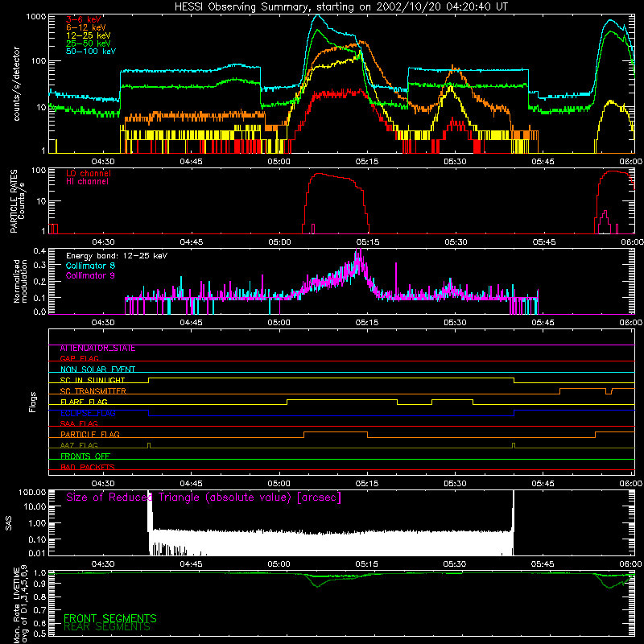Click the 05:15 time label under Flags panel
This screenshot has width=644, height=644.
click(x=367, y=484)
